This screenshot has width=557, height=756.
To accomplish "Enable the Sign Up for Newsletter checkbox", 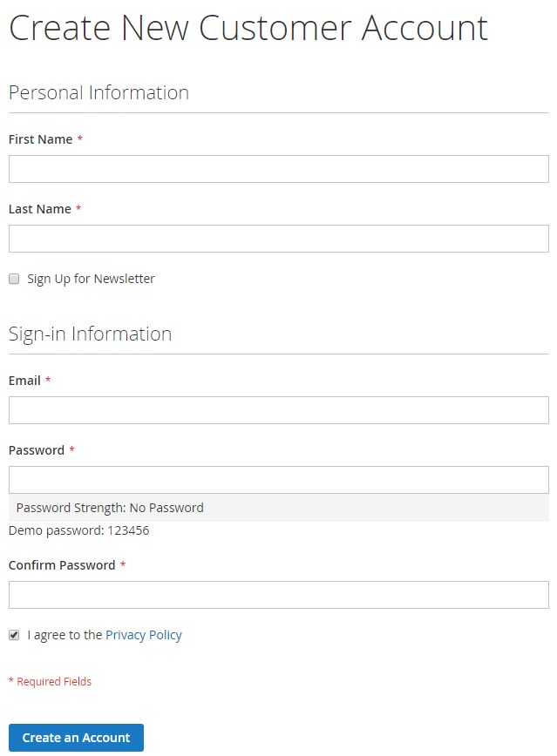I will tap(14, 279).
